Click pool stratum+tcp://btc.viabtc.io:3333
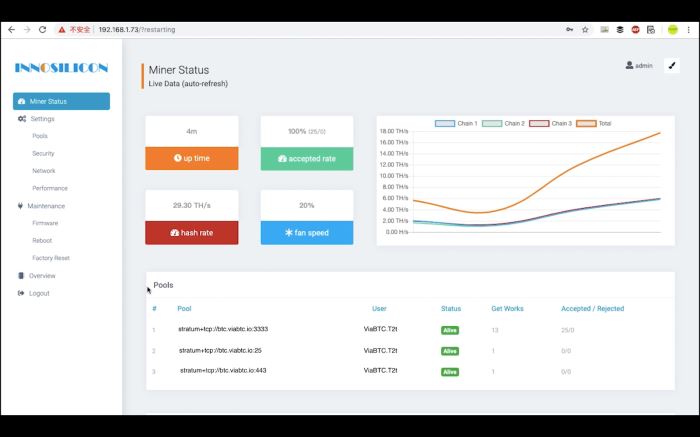Viewport: 700px width, 437px height. (223, 329)
